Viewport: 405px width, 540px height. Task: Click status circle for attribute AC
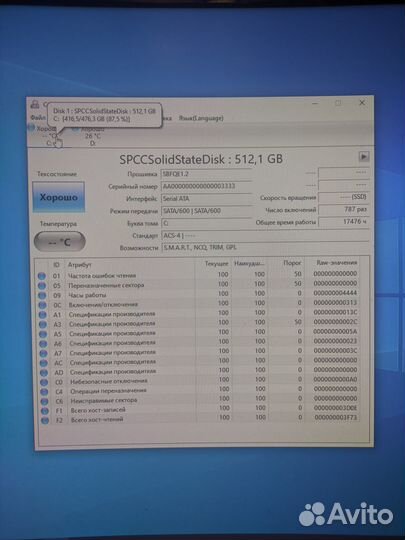(x=44, y=363)
